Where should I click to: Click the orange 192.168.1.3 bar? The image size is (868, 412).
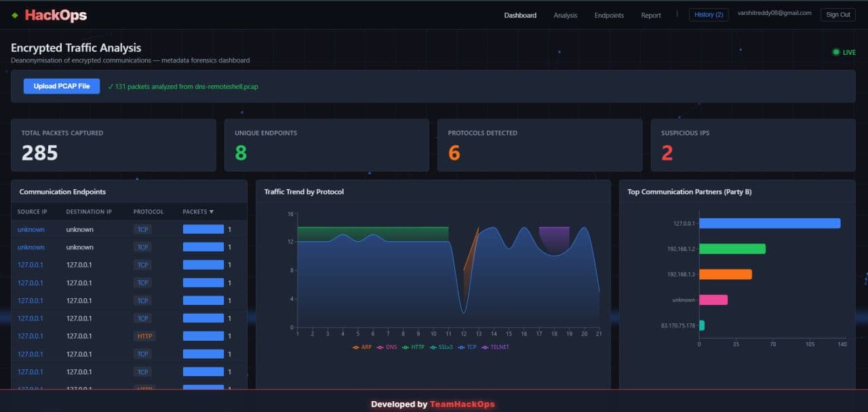[x=726, y=274]
